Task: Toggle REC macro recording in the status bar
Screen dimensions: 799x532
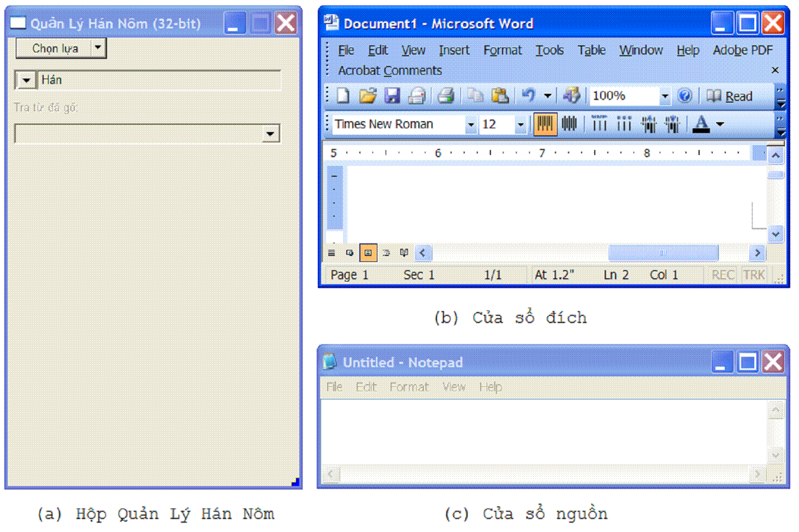Action: (722, 275)
